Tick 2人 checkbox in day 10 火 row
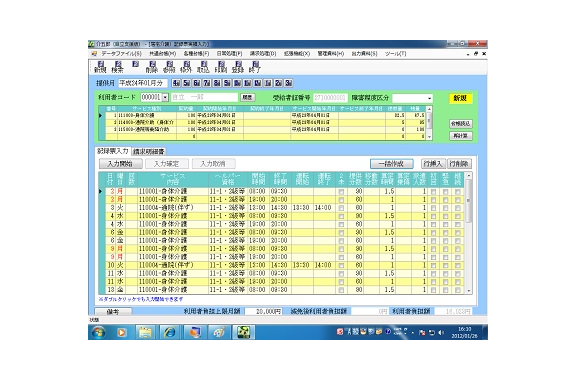This screenshot has width=575, height=380. click(341, 265)
